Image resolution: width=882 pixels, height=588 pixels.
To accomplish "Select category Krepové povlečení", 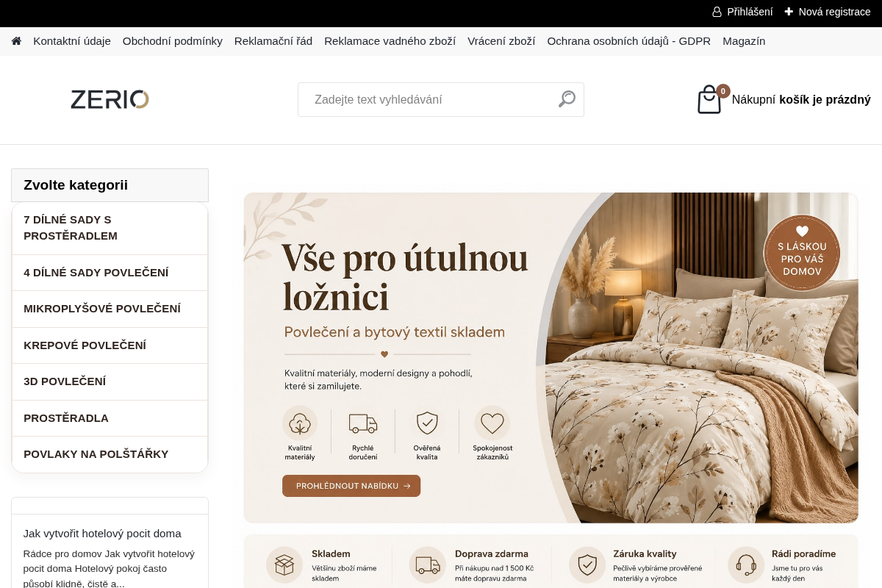I will (x=110, y=345).
